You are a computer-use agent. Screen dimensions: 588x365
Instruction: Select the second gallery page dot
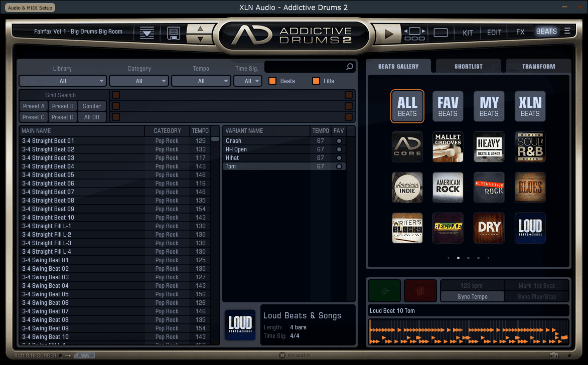coord(469,258)
